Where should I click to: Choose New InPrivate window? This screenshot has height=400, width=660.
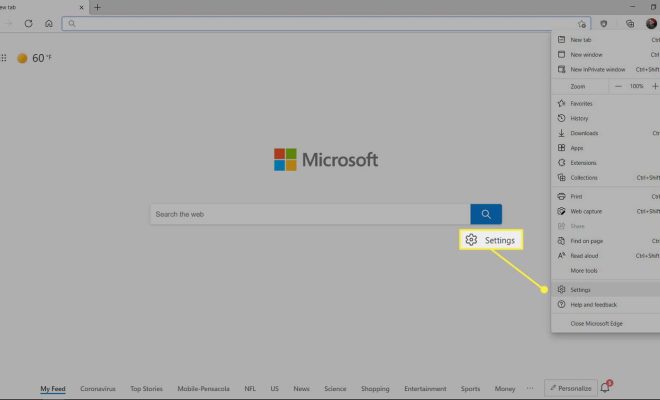(x=606, y=69)
